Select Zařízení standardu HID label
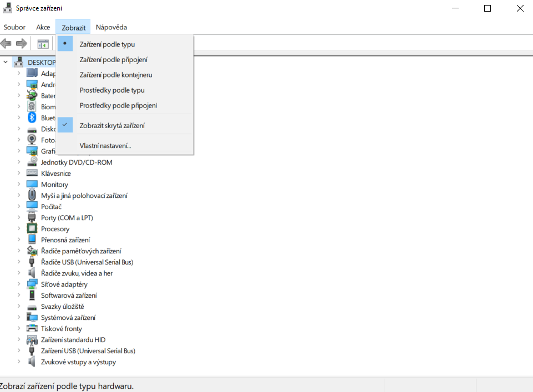The height and width of the screenshot is (392, 533). [x=73, y=340]
